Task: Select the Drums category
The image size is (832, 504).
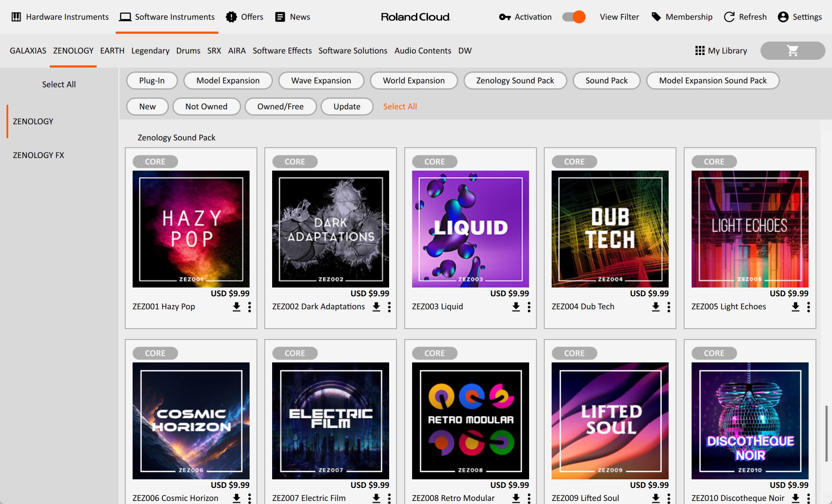Action: coord(188,51)
